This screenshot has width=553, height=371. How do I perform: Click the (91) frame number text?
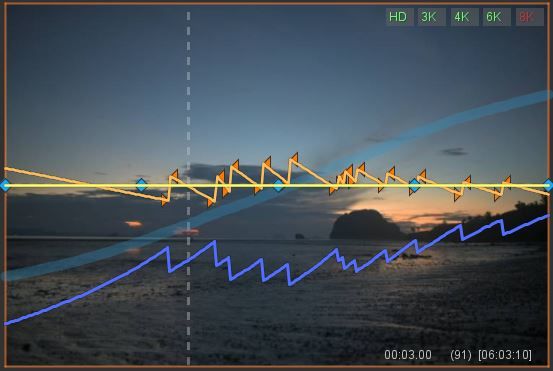461,354
